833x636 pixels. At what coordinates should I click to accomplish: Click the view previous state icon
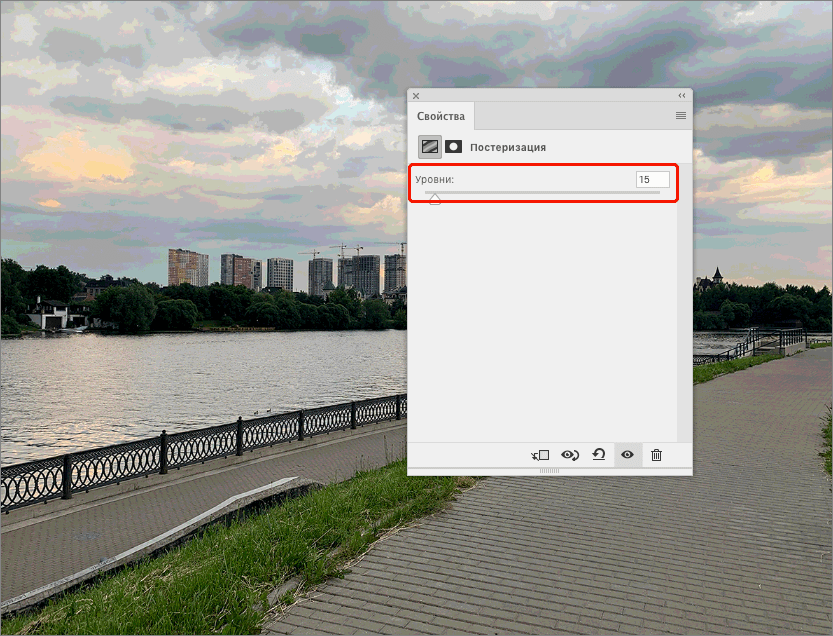(x=569, y=455)
